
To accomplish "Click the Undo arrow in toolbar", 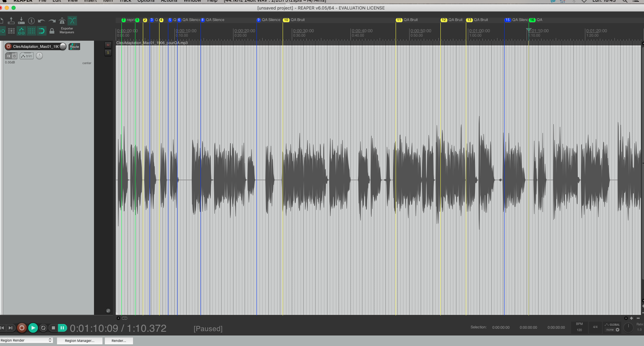I will 41,21.
